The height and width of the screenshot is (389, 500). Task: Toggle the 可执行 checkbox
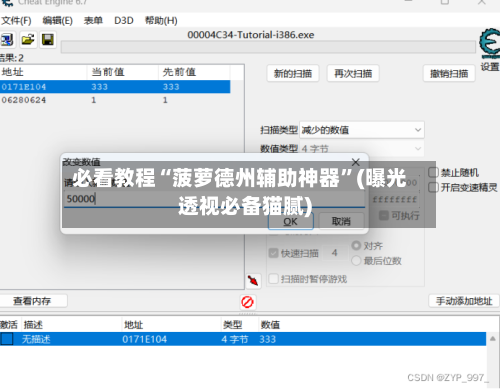click(x=384, y=216)
